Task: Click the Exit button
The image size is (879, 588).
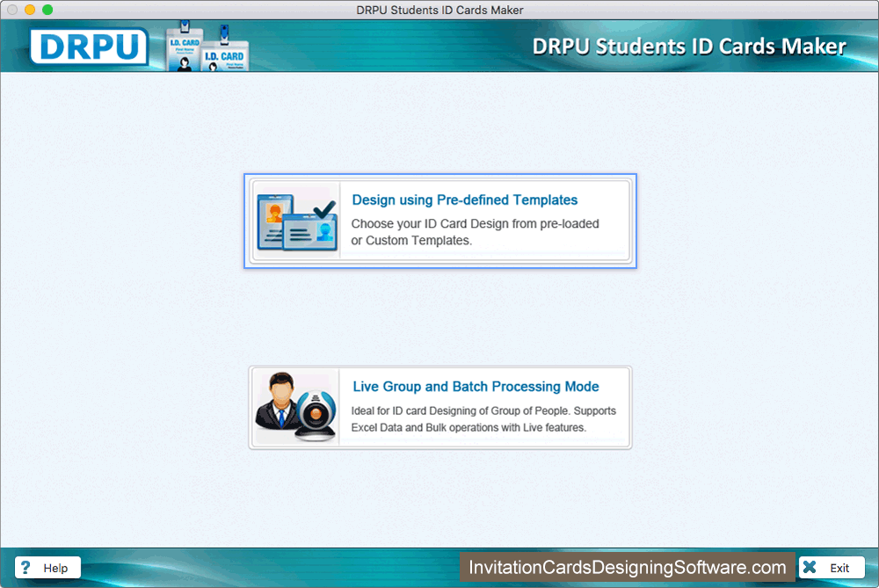Action: [x=832, y=567]
